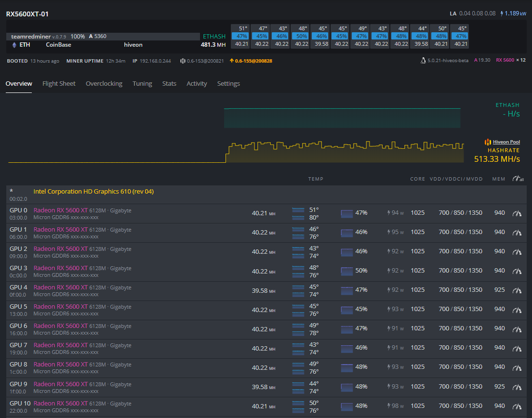
Task: Click the 94 w power reading for GPU 0
Action: click(x=396, y=213)
